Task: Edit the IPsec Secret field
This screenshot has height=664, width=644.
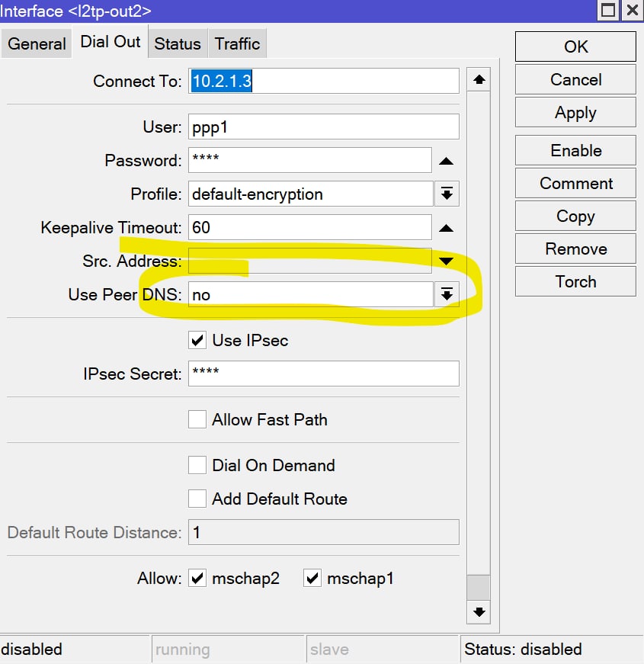Action: pyautogui.click(x=323, y=374)
